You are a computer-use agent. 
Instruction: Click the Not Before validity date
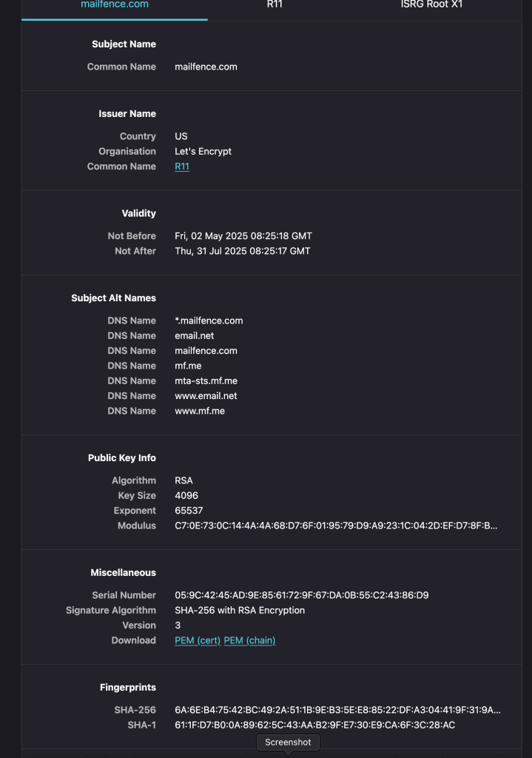click(243, 236)
